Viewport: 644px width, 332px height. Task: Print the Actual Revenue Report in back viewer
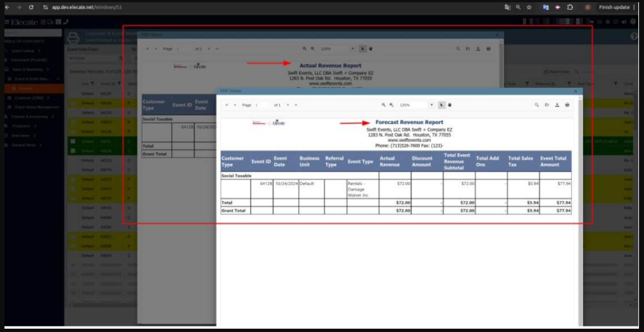click(488, 49)
